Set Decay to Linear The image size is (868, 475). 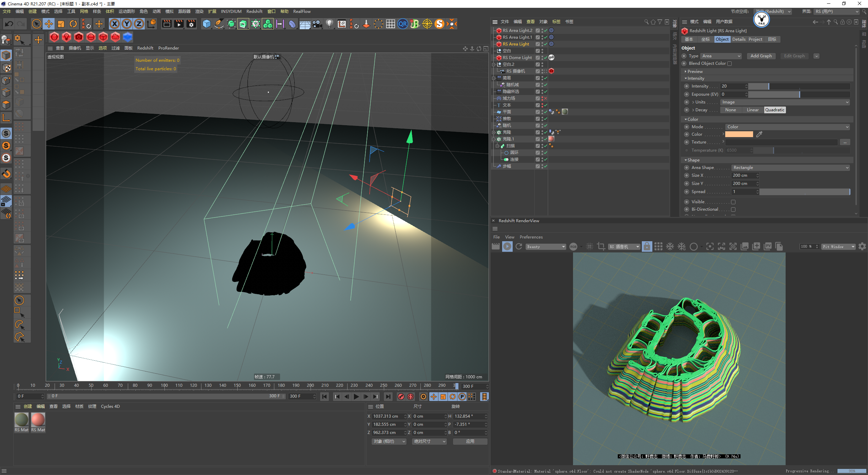pos(752,110)
